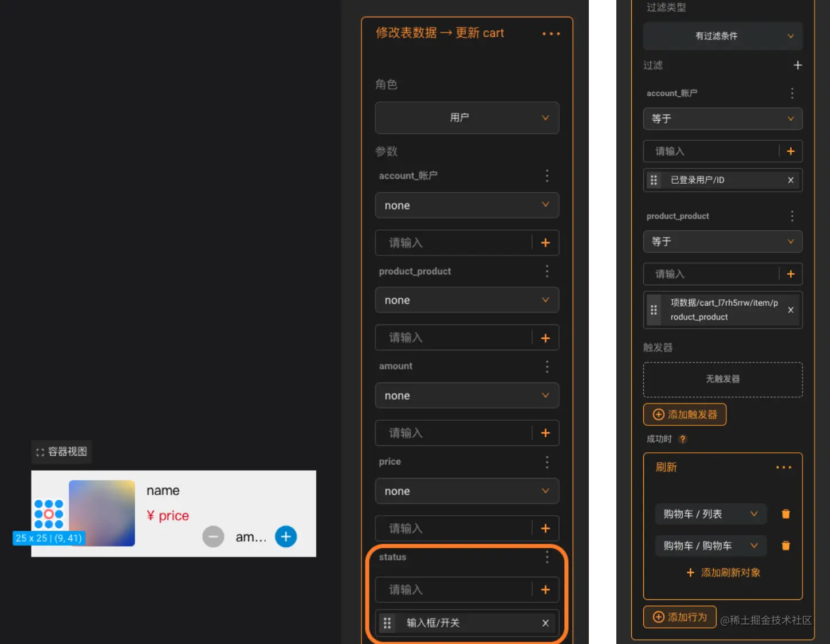Image resolution: width=830 pixels, height=644 pixels.
Task: Grab the drag handle of 输入框/开关 item
Action: pos(387,623)
